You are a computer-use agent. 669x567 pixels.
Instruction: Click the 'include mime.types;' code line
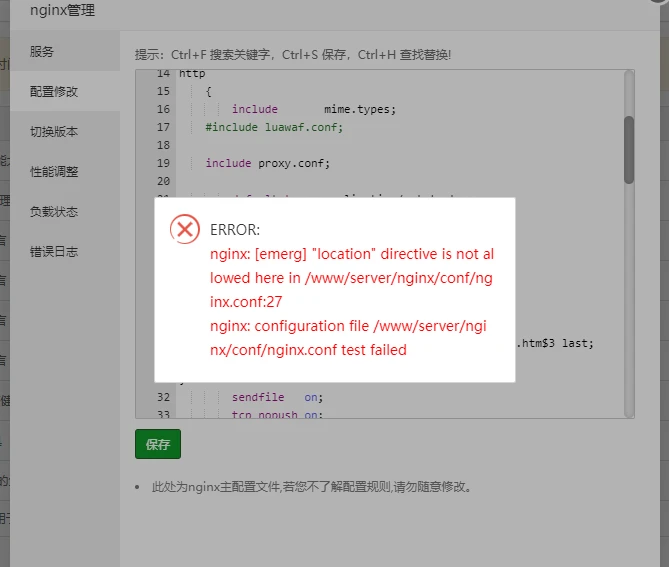314,109
